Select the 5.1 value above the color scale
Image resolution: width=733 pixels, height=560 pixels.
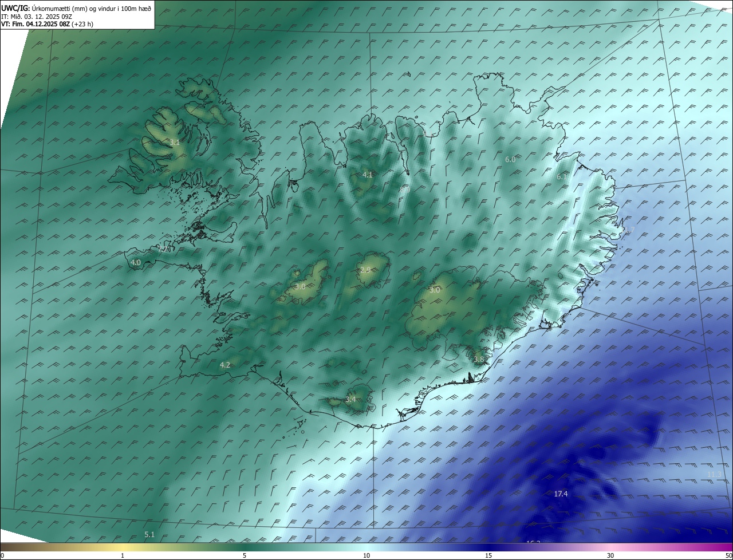click(149, 534)
